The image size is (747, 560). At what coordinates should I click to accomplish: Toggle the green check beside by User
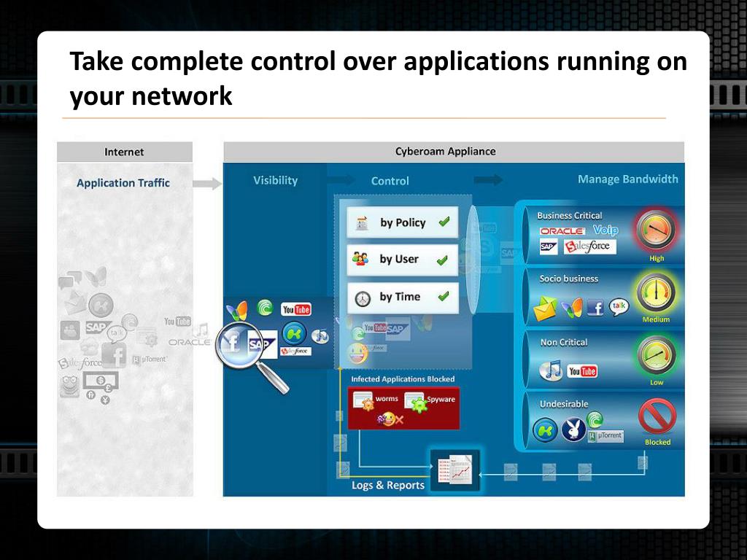[441, 260]
